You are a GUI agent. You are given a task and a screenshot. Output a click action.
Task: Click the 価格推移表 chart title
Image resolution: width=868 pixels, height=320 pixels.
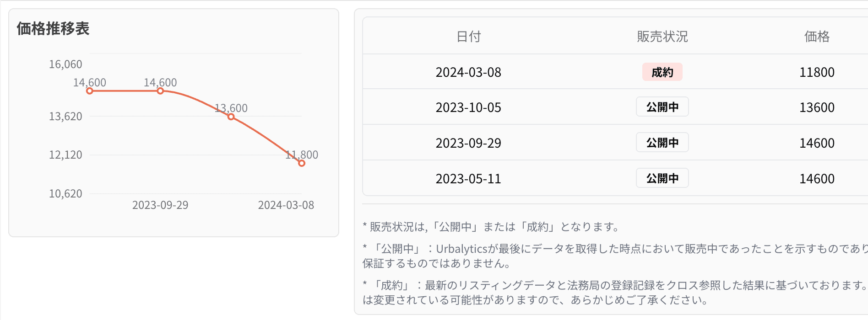click(53, 28)
